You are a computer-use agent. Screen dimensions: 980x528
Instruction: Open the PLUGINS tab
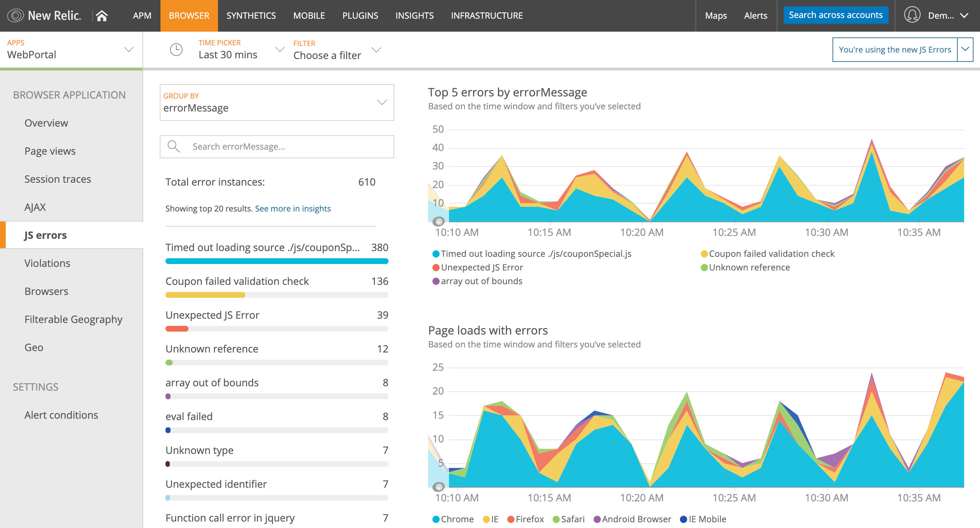[360, 15]
